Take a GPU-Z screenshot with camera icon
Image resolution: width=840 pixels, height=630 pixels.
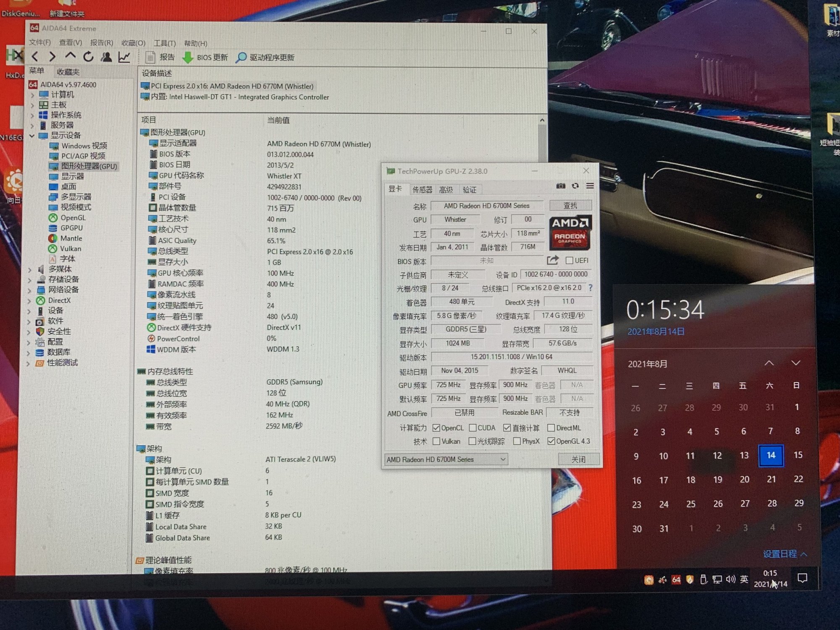[x=560, y=186]
